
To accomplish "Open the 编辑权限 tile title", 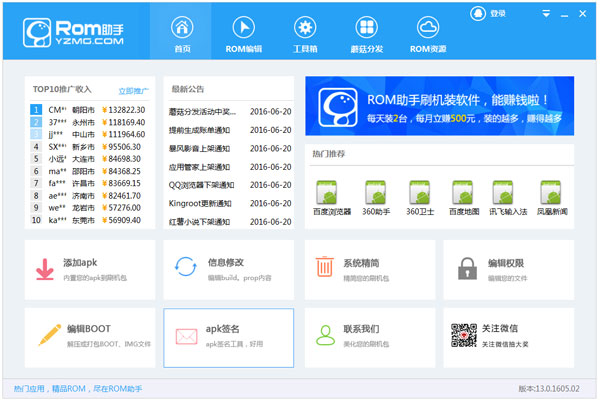I will pyautogui.click(x=506, y=263).
